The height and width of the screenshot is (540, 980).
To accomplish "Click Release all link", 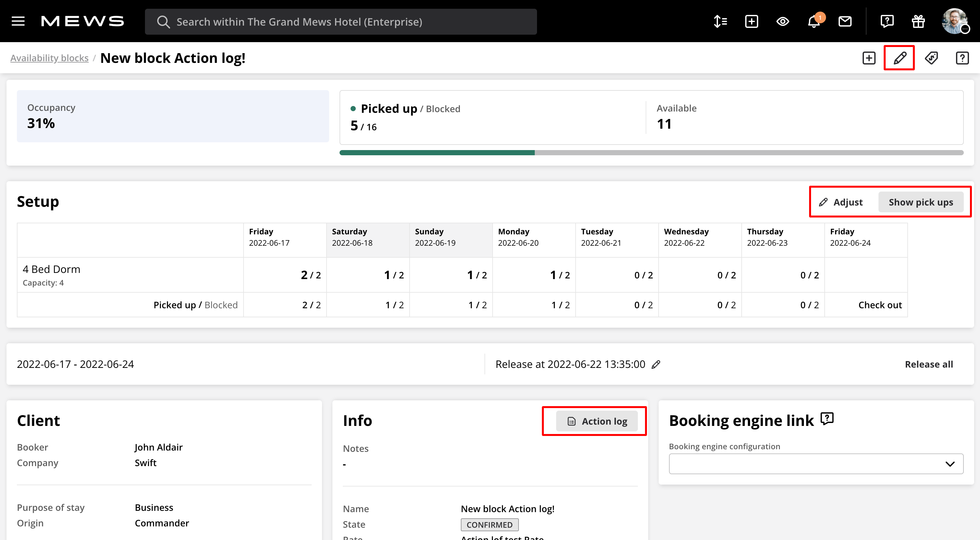I will coord(929,364).
